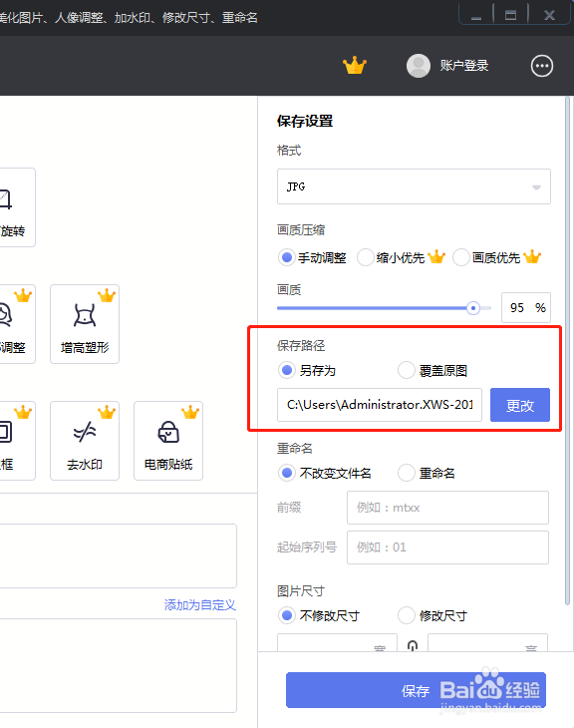
Task: Select 缩小优先 compression option
Action: tap(391, 257)
